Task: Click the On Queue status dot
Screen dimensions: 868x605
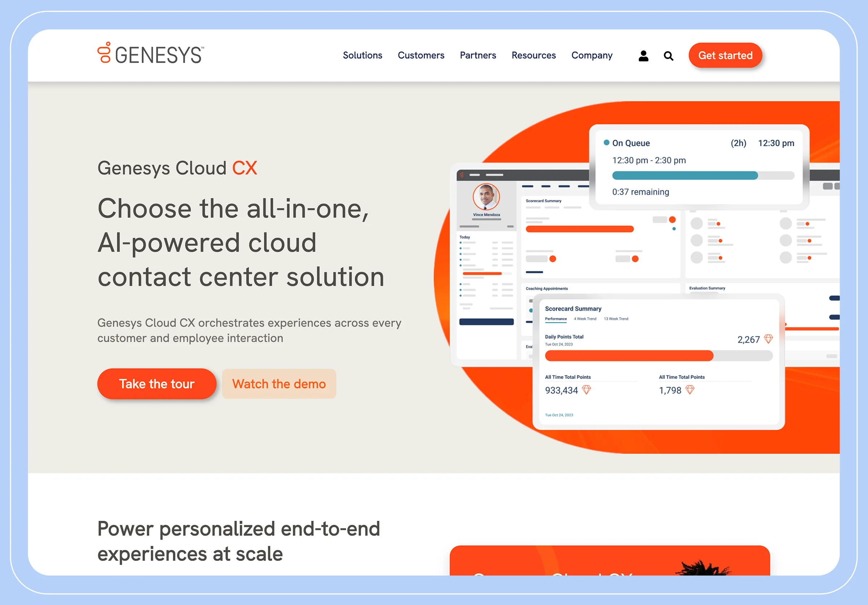Action: point(606,142)
